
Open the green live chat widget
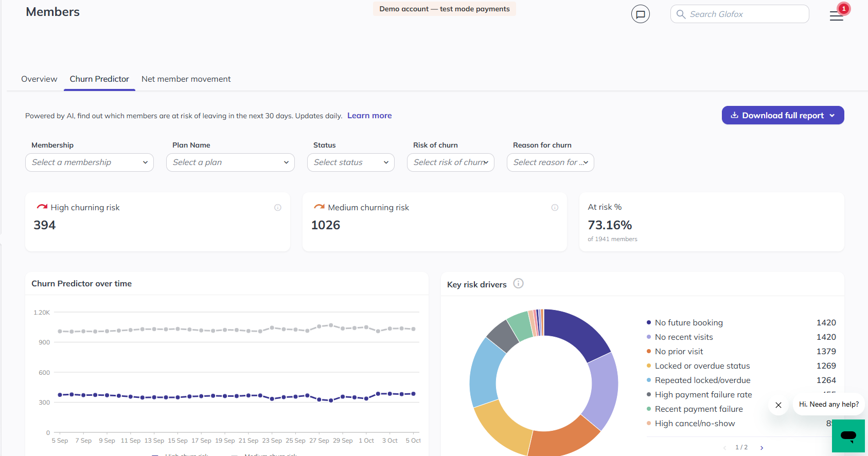point(848,436)
